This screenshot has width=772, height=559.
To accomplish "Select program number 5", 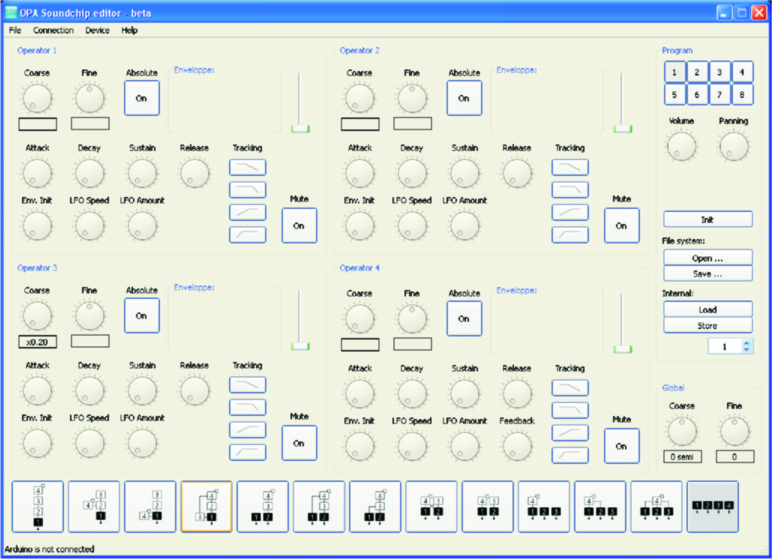I will point(674,95).
